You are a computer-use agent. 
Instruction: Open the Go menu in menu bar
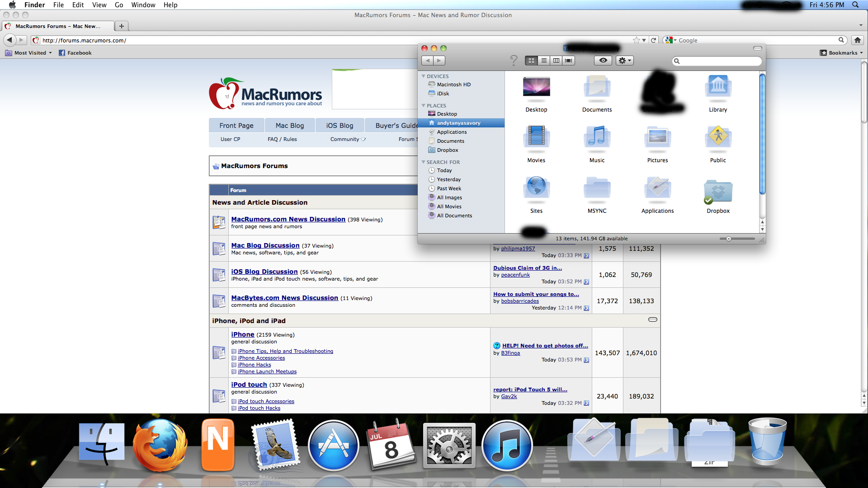[x=119, y=5]
